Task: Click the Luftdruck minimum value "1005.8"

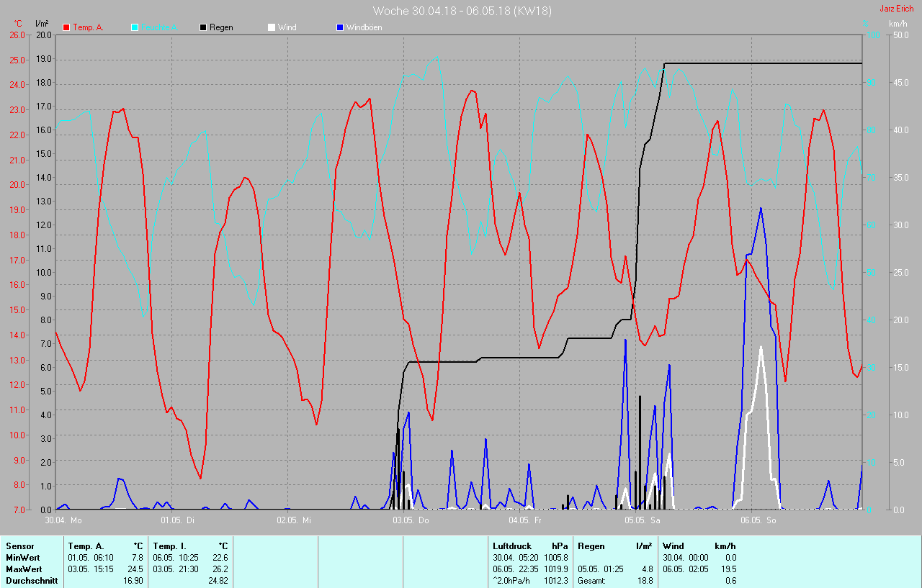Action: (x=556, y=558)
